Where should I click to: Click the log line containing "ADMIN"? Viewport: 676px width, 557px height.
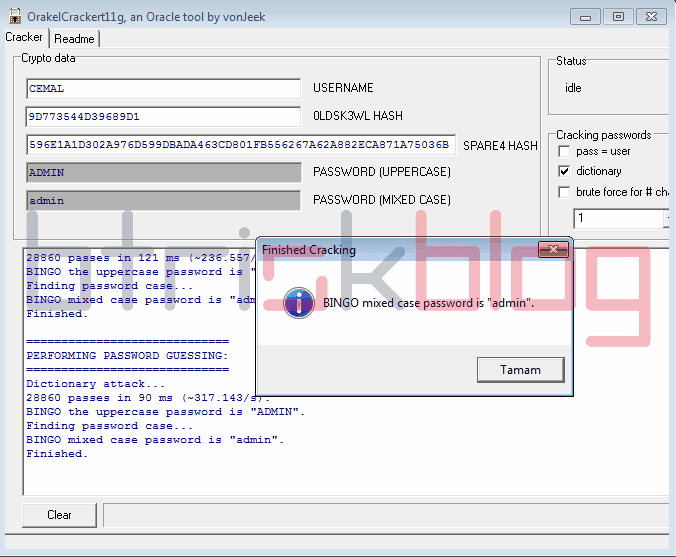pos(165,412)
